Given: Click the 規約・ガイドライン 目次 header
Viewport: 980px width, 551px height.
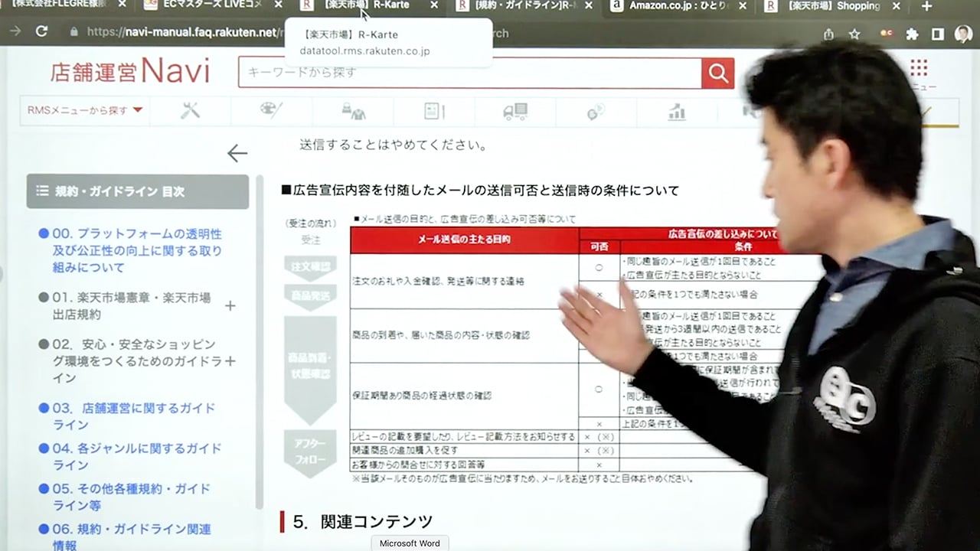Looking at the screenshot, I should (138, 191).
